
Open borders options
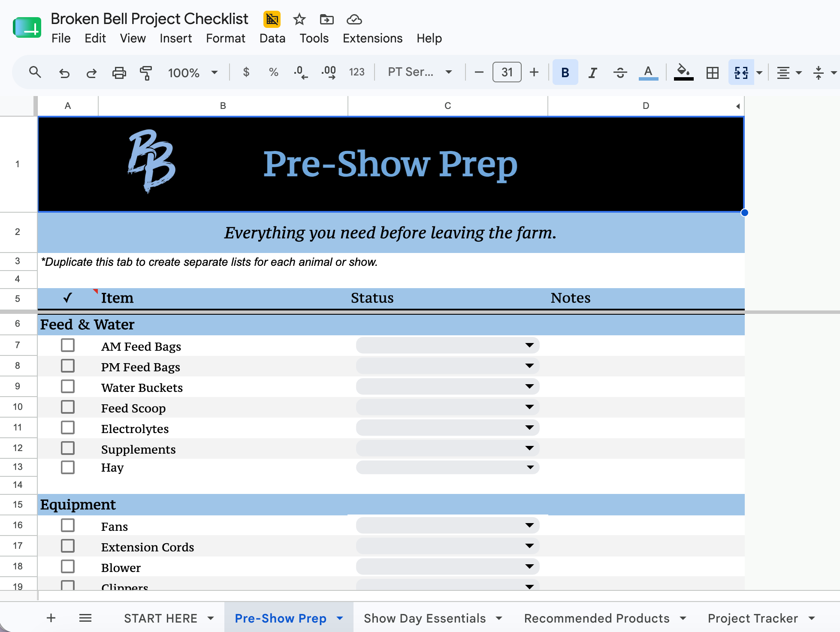[713, 72]
